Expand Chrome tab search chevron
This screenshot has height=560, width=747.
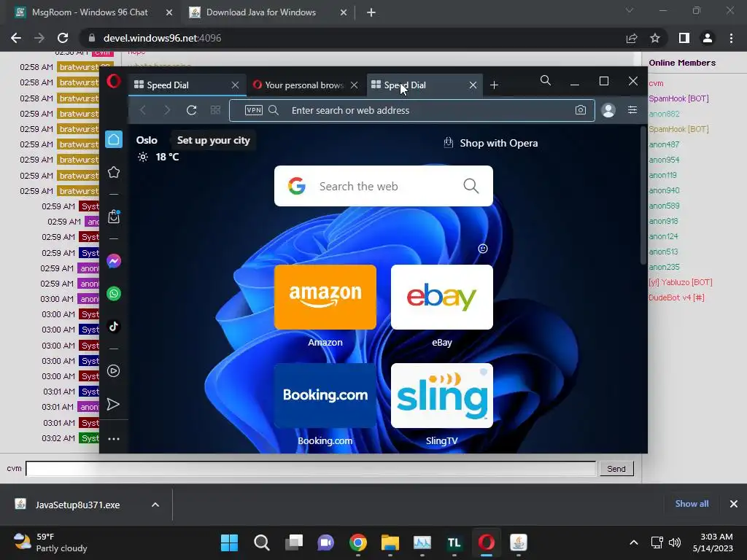coord(630,10)
